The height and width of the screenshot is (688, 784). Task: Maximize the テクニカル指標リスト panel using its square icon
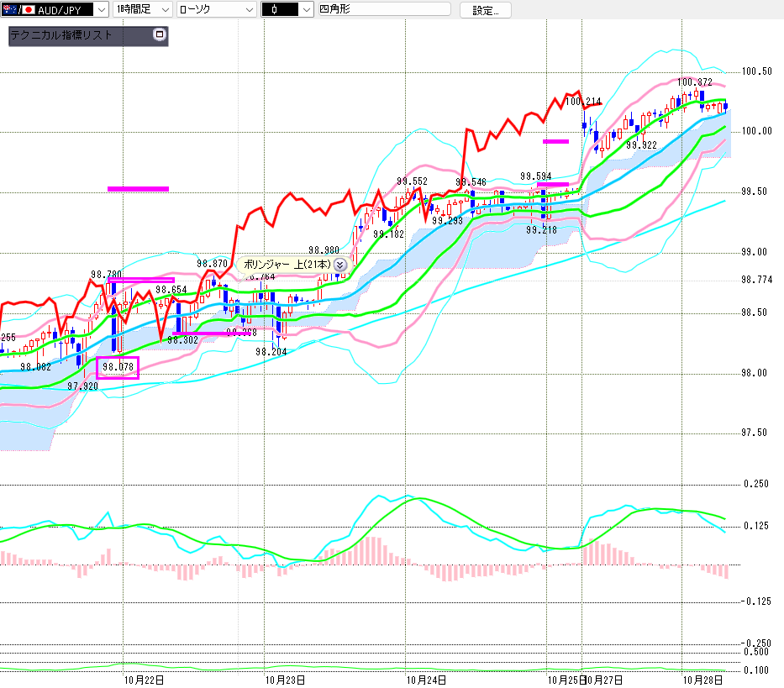coord(160,35)
